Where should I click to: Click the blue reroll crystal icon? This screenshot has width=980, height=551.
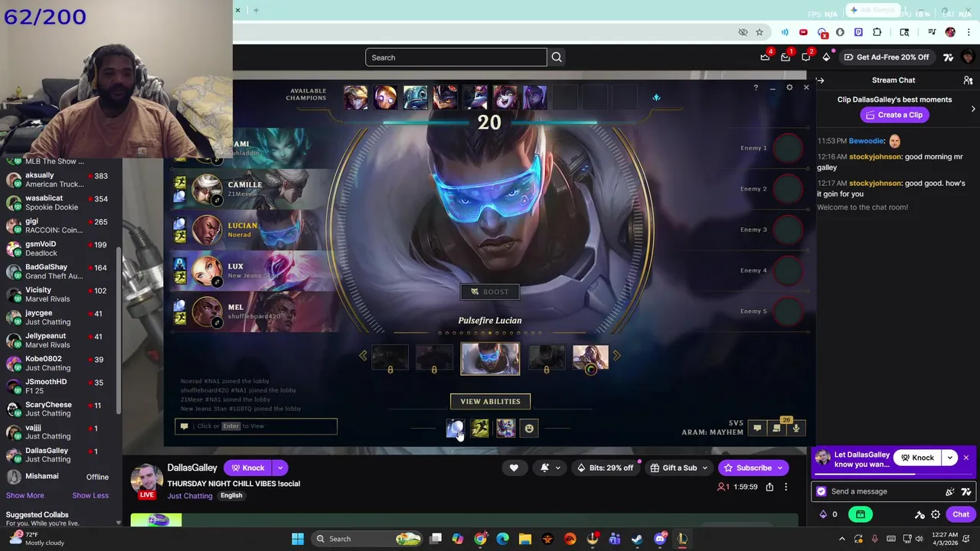point(656,97)
